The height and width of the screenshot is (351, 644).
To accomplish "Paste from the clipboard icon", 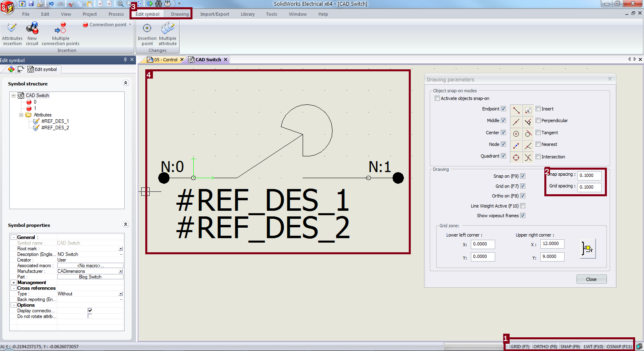I will 90,4.
